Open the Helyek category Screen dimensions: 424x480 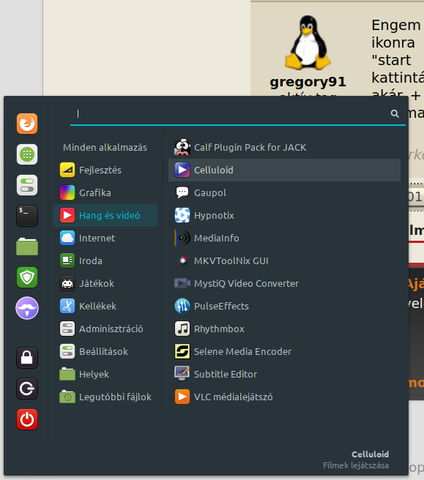tap(105, 374)
